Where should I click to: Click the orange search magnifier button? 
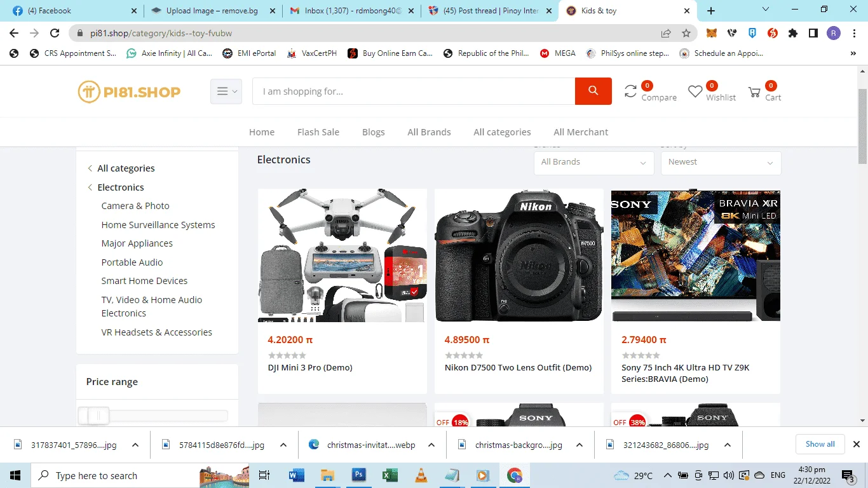(593, 91)
